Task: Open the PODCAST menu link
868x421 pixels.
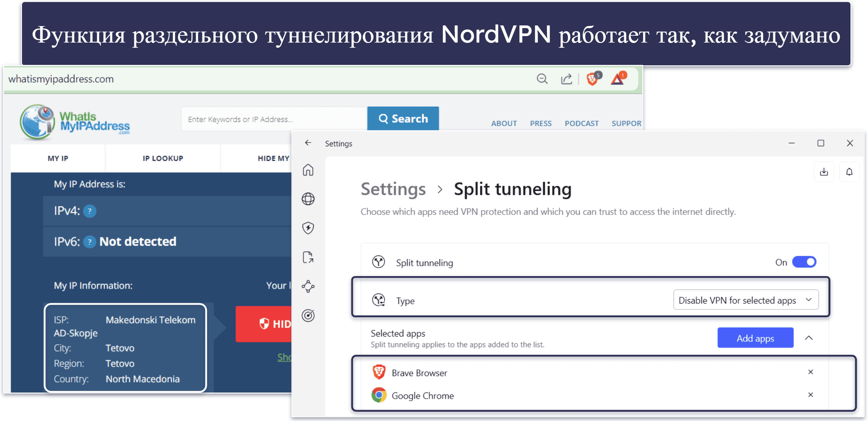Action: [582, 123]
